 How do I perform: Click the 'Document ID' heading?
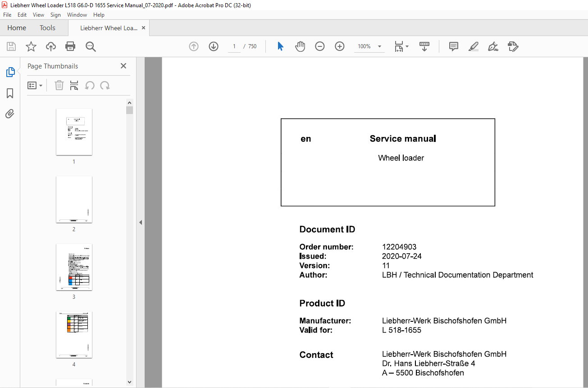(327, 229)
